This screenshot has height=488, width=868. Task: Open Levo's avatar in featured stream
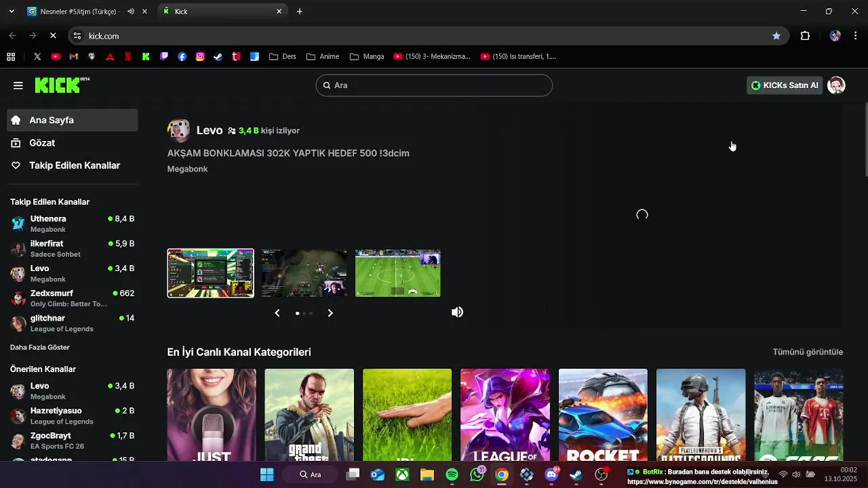click(179, 130)
